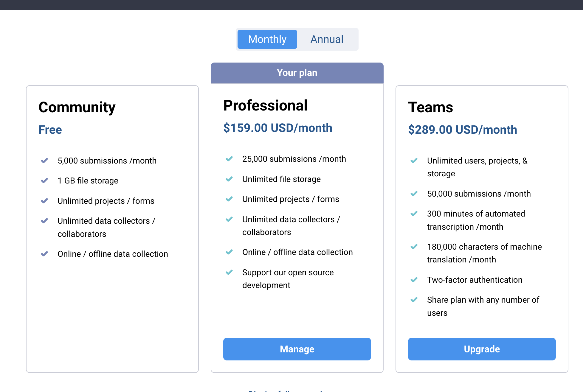Click checkmark beside 5,000 submissions /month

click(x=44, y=161)
